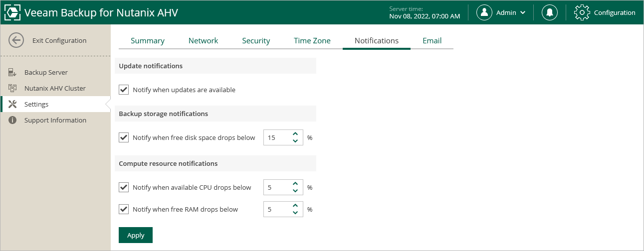Decrease the CPU threshold value
The width and height of the screenshot is (644, 251).
(x=295, y=191)
